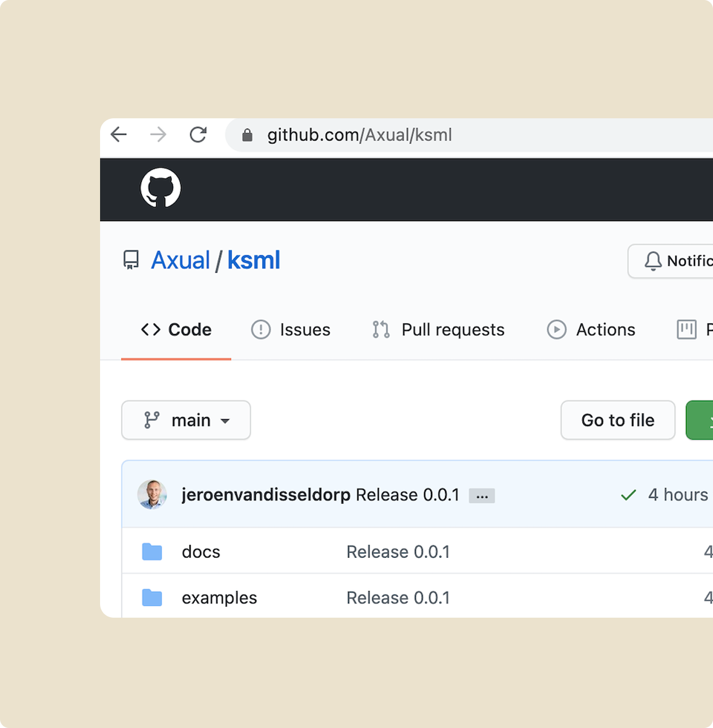Screen dimensions: 713x728
Task: Expand commit details with ellipsis button
Action: coord(482,496)
